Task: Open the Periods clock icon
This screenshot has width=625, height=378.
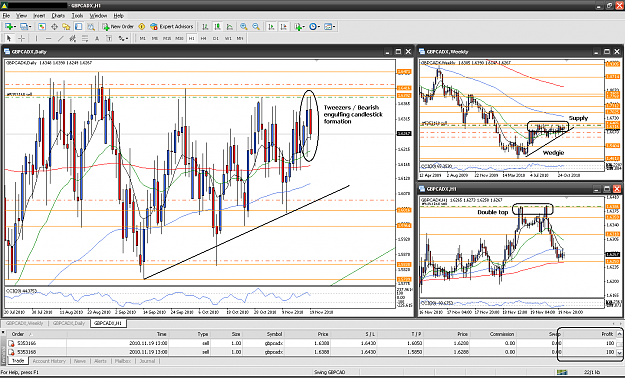Action: (313, 27)
